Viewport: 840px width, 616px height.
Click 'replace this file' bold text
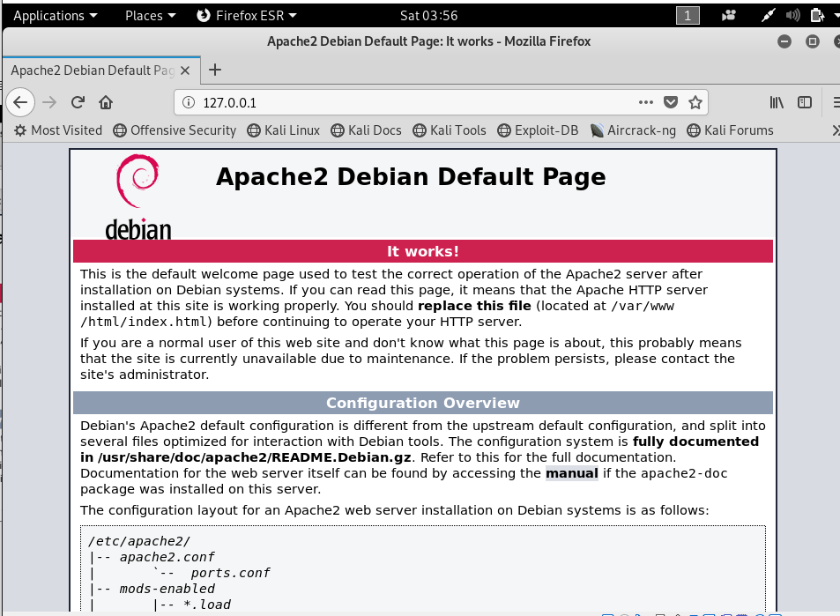[474, 306]
